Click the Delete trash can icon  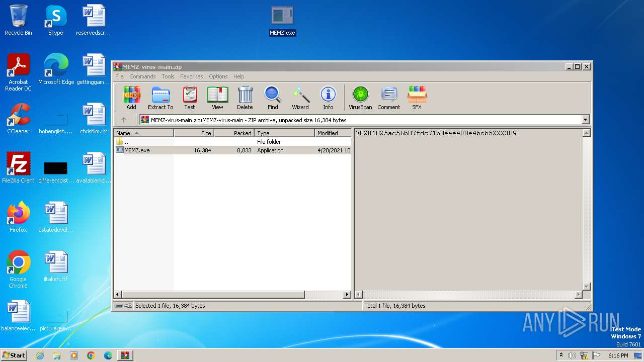point(245,98)
